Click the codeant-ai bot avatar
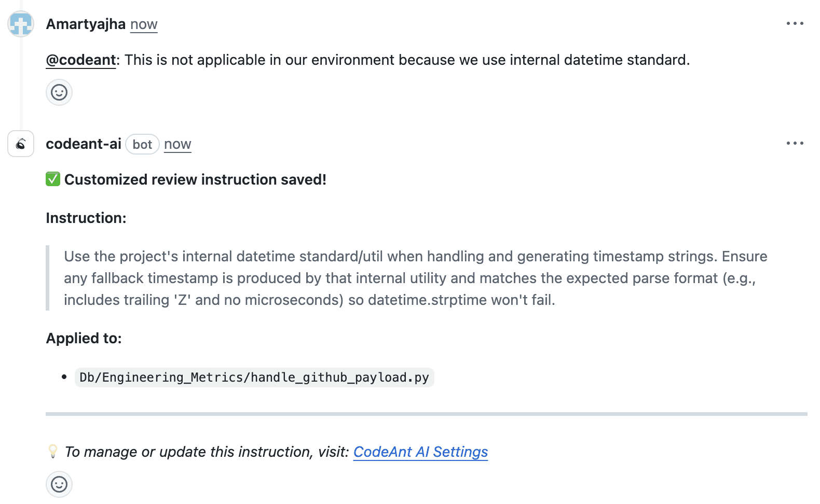The height and width of the screenshot is (504, 820). [x=20, y=144]
